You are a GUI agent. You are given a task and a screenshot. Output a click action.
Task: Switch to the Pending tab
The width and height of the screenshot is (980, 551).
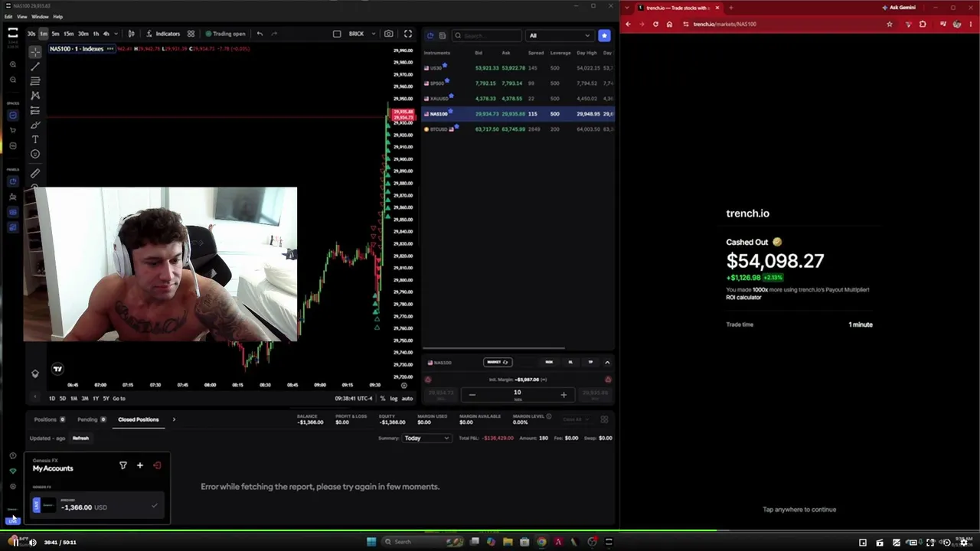[x=92, y=419]
